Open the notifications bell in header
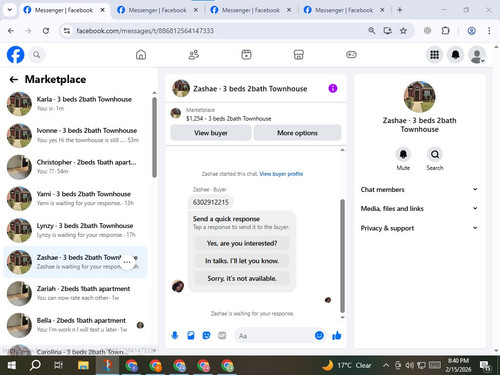 (455, 55)
